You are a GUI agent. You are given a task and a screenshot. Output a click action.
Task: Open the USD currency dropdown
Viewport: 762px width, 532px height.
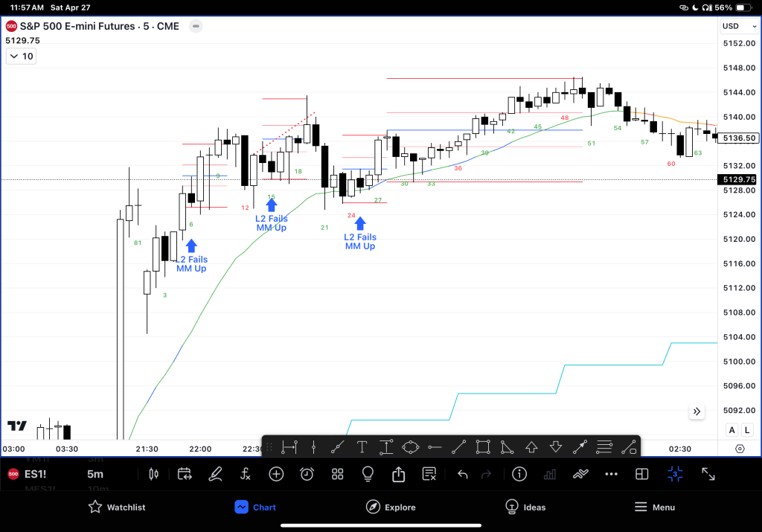[734, 26]
